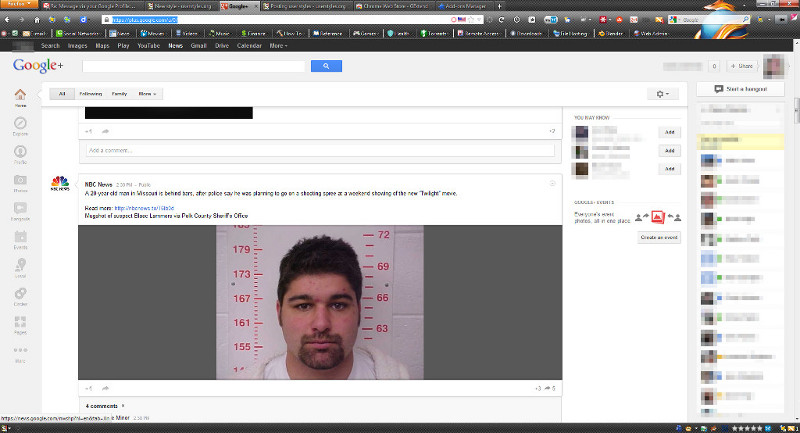Switch to the Chrome Web Store tab
The width and height of the screenshot is (800, 433).
tap(393, 6)
